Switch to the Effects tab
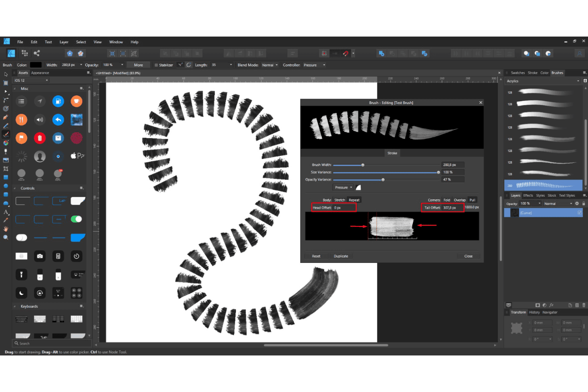This screenshot has height=392, width=588. pyautogui.click(x=528, y=195)
